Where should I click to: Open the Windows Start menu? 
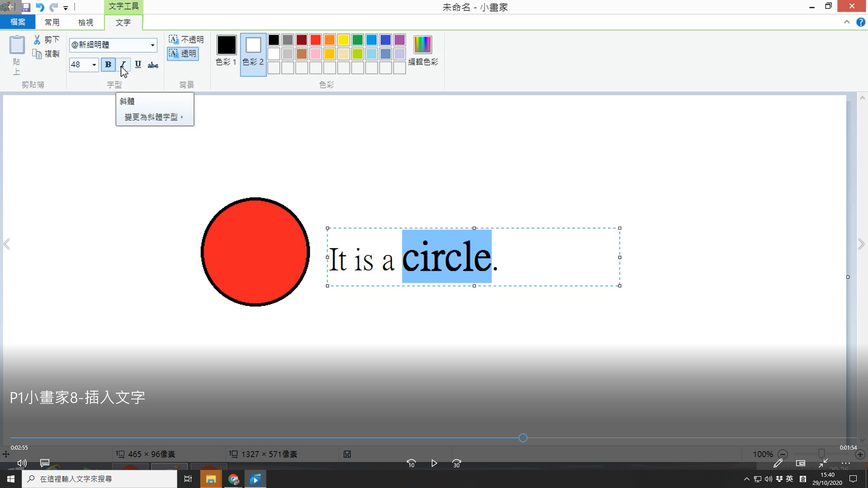(x=11, y=479)
